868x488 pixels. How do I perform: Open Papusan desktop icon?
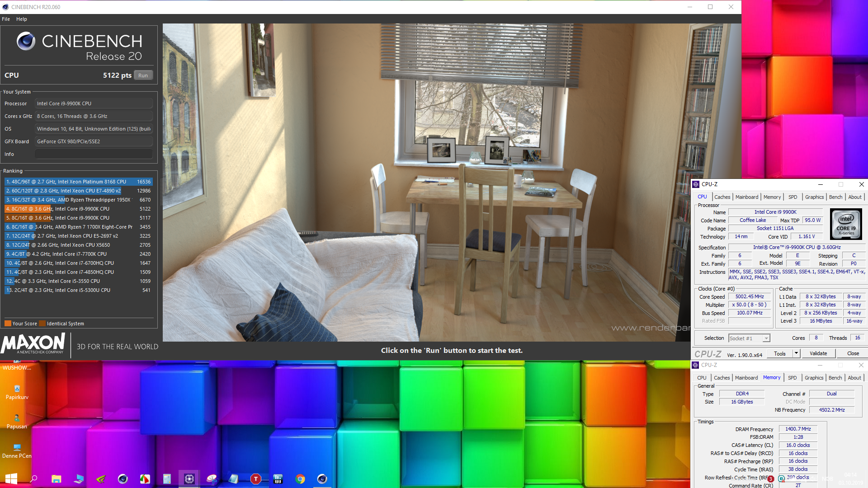tap(17, 422)
